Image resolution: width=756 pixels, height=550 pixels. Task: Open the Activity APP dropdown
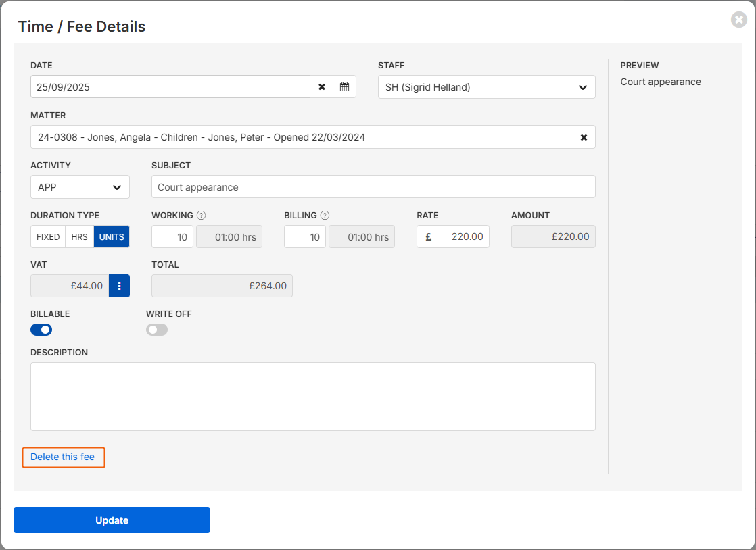[80, 187]
